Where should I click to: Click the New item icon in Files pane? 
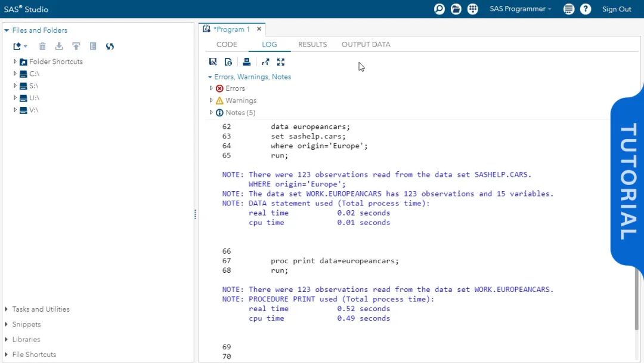pos(19,47)
